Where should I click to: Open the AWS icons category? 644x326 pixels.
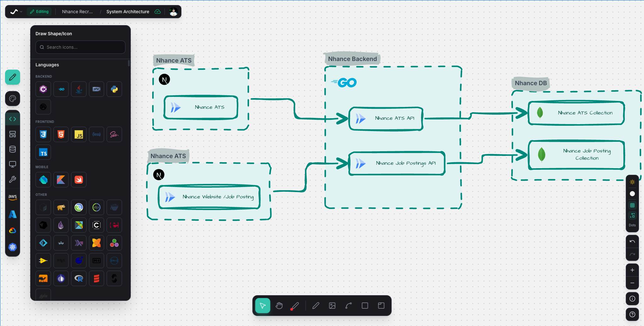pyautogui.click(x=13, y=197)
